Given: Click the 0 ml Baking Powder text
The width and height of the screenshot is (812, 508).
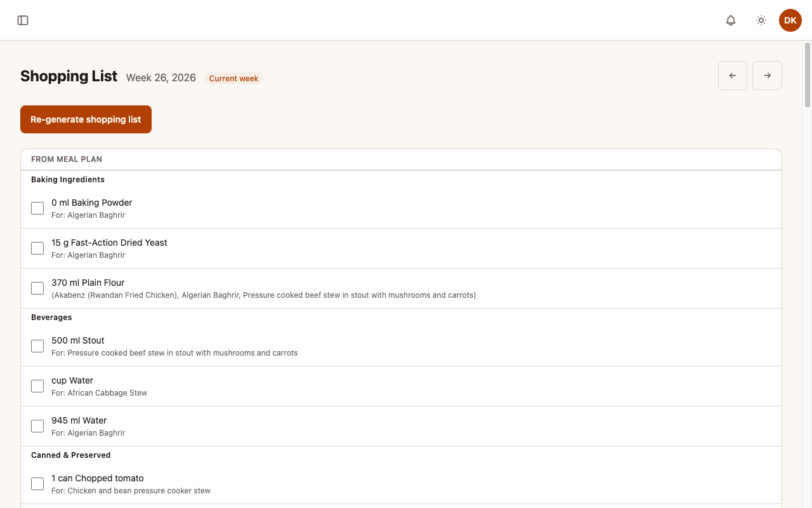Looking at the screenshot, I should click(x=92, y=203).
